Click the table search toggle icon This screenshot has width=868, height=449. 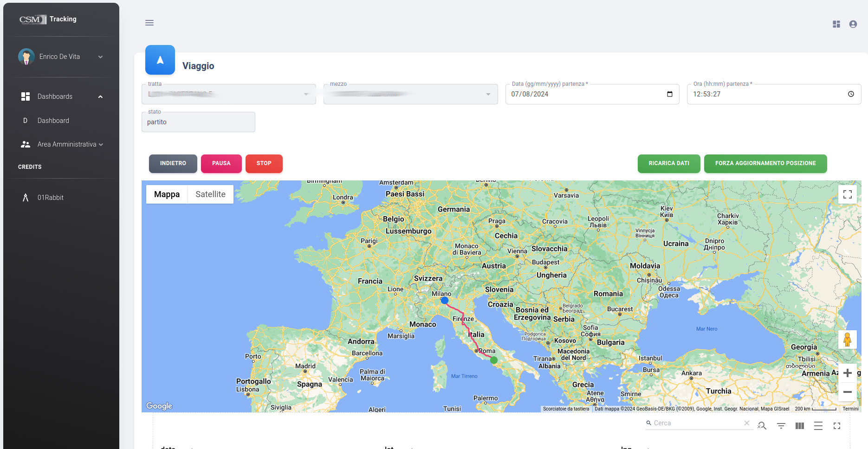762,426
